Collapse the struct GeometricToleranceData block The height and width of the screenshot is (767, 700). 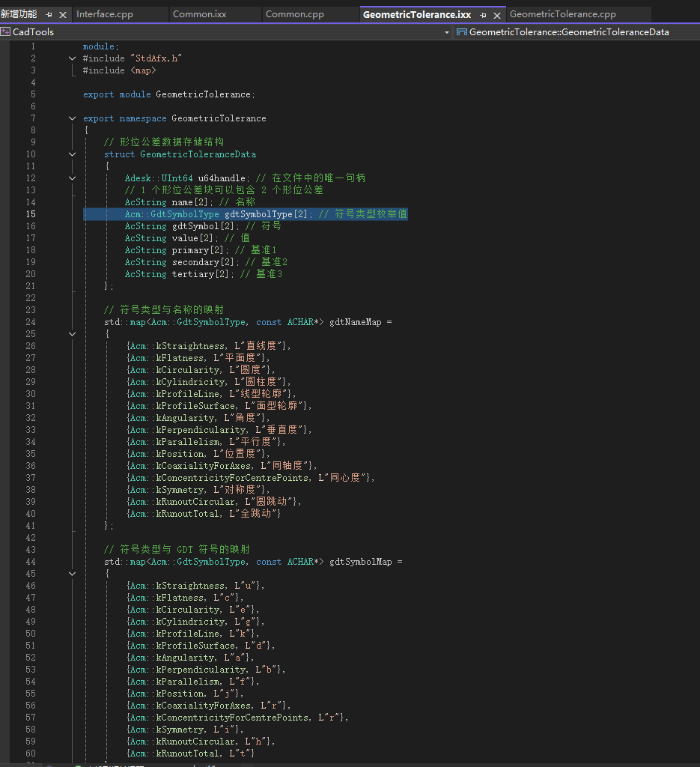click(73, 154)
